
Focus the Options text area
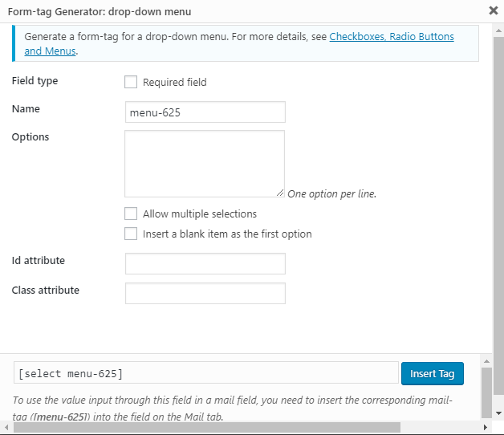pyautogui.click(x=204, y=163)
